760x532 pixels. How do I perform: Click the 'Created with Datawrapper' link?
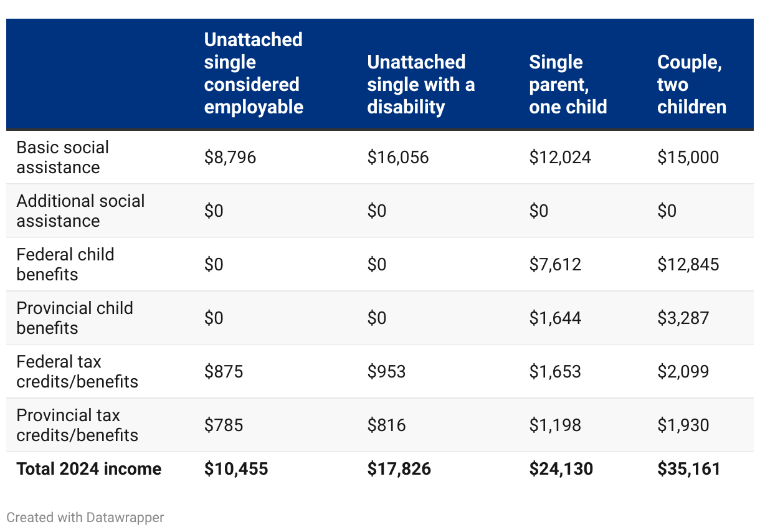click(x=85, y=517)
